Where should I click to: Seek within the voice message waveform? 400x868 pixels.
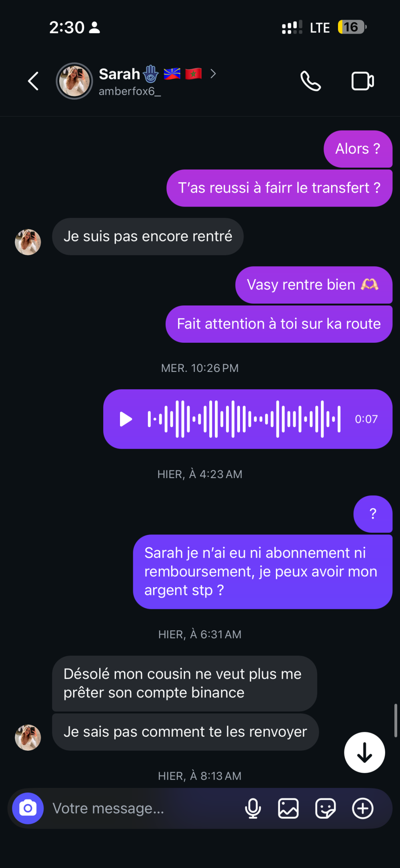[x=244, y=419]
